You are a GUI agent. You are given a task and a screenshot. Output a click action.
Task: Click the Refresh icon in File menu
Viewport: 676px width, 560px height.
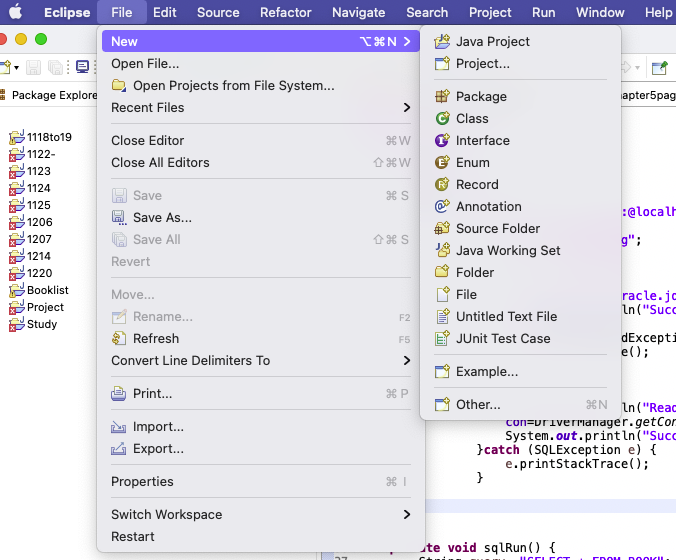click(x=119, y=338)
